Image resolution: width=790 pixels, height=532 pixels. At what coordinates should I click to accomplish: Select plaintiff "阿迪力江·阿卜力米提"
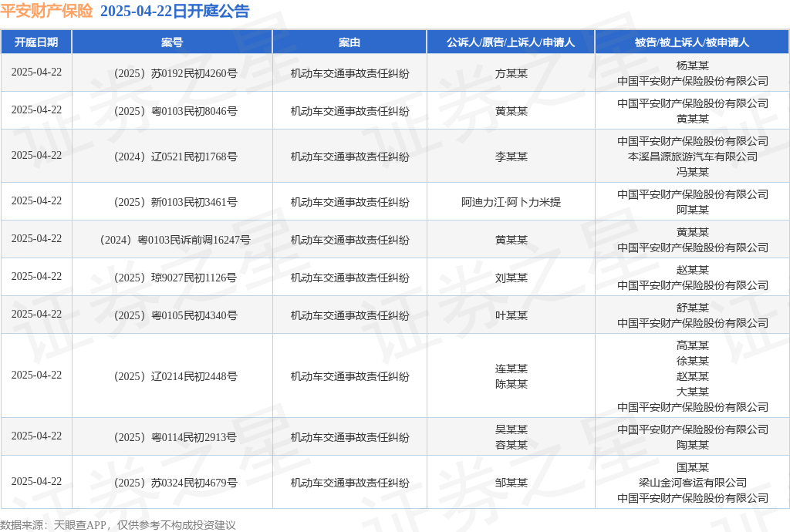[511, 202]
